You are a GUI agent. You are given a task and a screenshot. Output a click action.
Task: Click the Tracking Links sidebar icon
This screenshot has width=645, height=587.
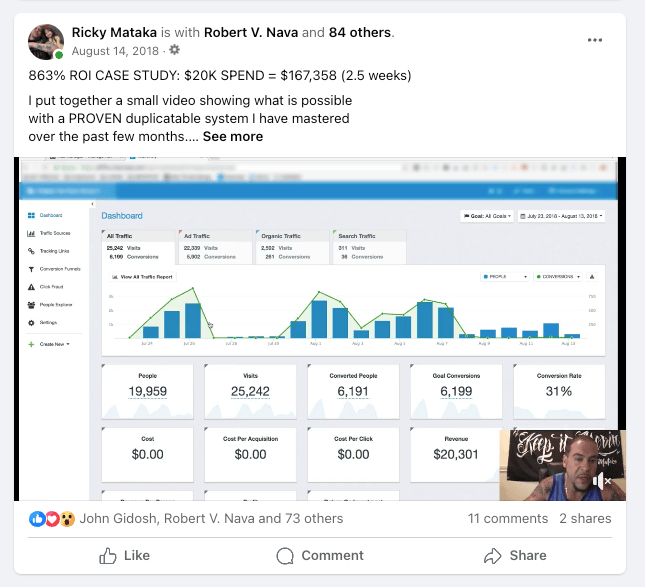[x=32, y=251]
